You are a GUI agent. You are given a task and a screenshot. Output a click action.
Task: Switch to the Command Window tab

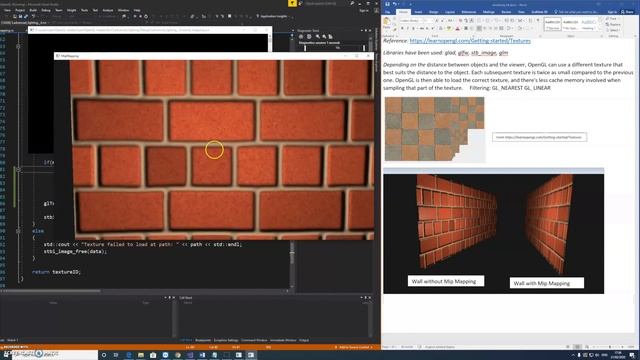254,340
